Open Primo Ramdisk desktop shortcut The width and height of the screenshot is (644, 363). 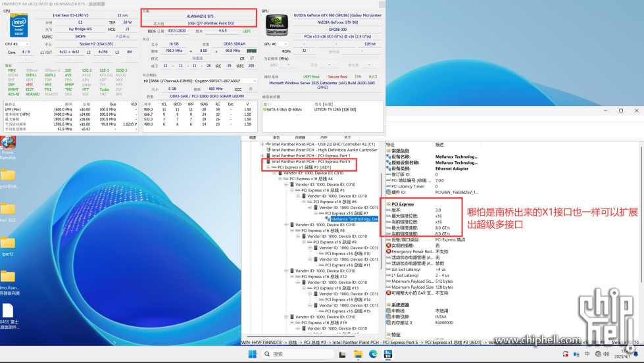(x=8, y=148)
